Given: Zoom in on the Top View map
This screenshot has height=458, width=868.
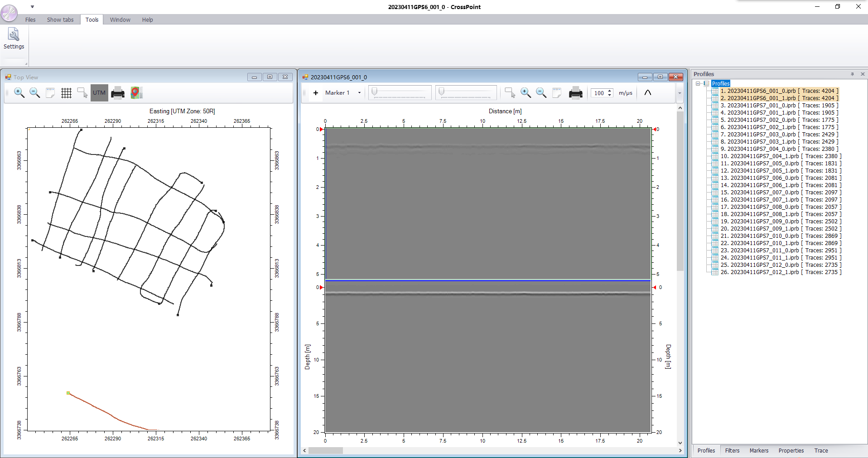Looking at the screenshot, I should tap(19, 93).
